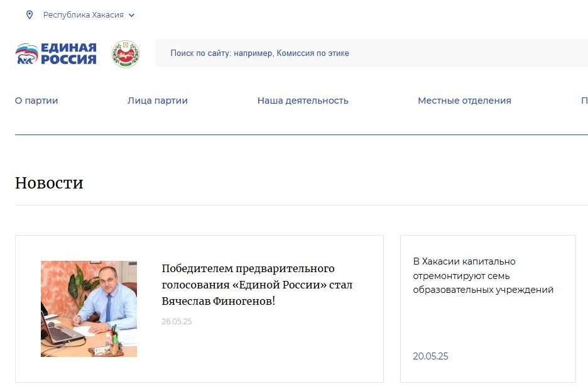Click the 26.05.25 date under the headline
Image resolution: width=588 pixels, height=389 pixels.
177,322
